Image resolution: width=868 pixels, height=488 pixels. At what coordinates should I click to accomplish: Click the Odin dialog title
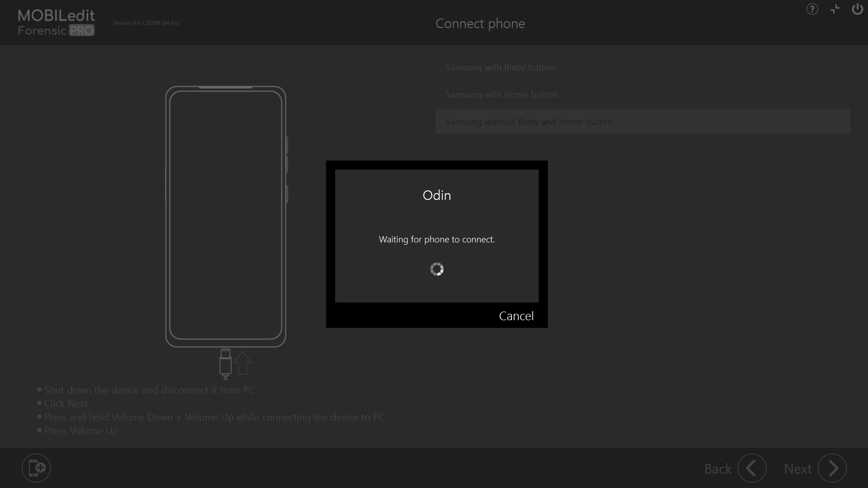(436, 195)
